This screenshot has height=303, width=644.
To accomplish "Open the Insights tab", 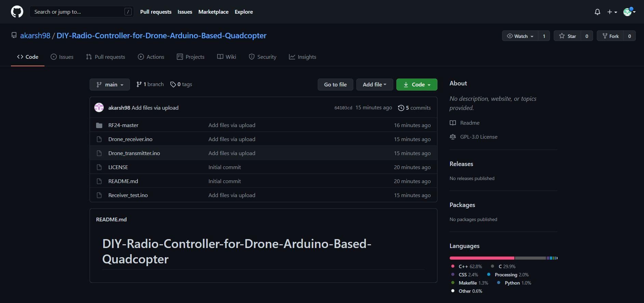I will pyautogui.click(x=303, y=57).
